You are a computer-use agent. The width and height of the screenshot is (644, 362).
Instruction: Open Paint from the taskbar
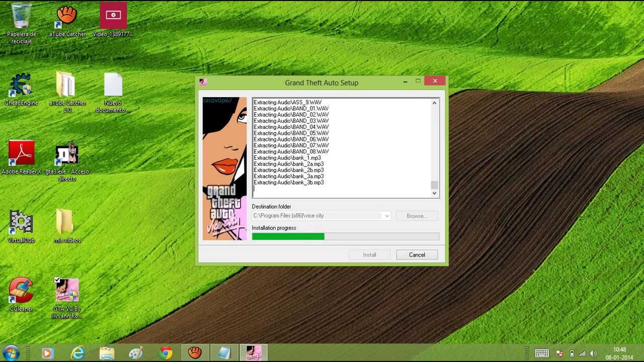click(136, 353)
